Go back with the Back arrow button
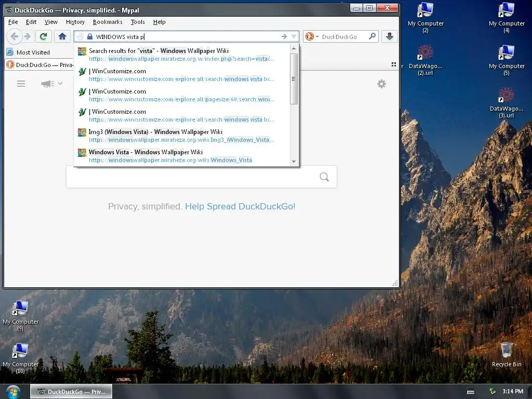 click(x=14, y=36)
